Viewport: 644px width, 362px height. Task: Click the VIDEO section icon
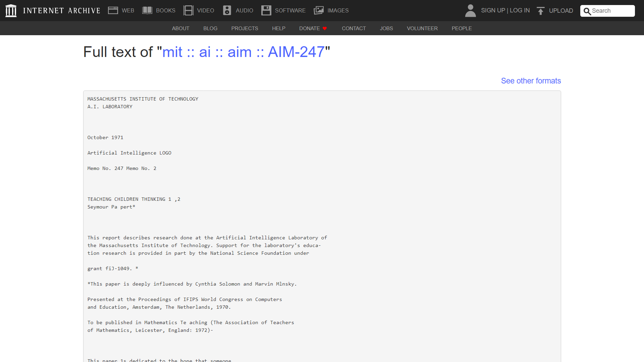188,10
